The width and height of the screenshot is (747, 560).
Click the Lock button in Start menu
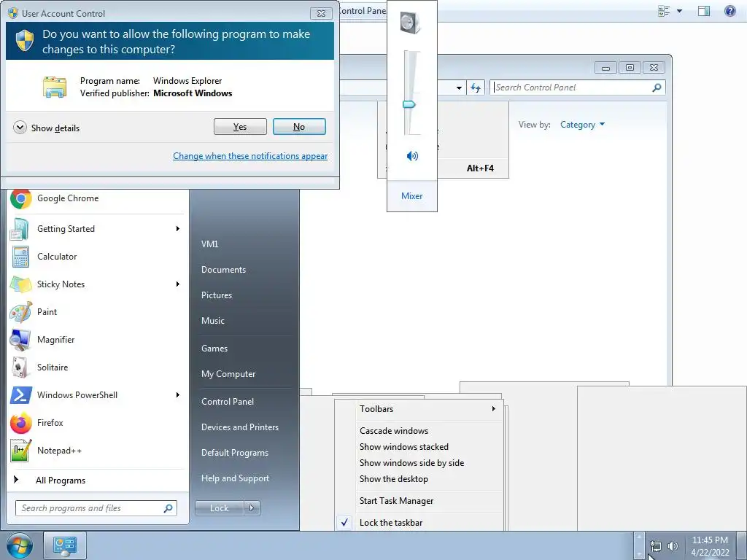click(219, 508)
